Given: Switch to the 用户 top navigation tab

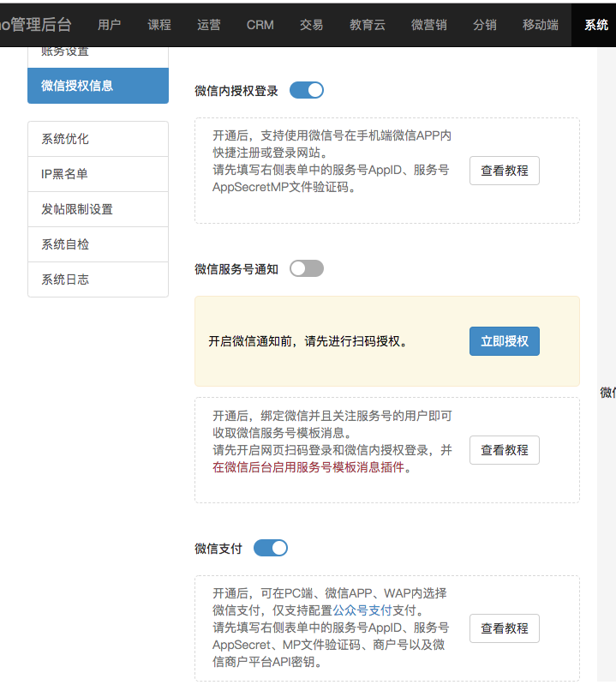Looking at the screenshot, I should pos(110,25).
